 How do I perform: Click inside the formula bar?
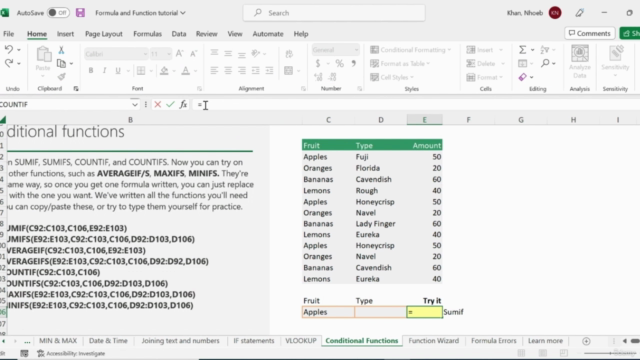416,105
